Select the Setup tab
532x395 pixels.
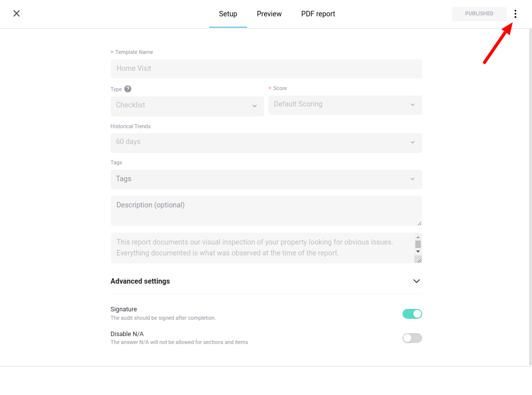pos(227,14)
